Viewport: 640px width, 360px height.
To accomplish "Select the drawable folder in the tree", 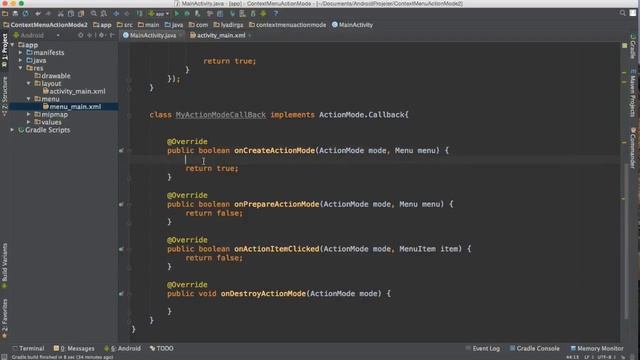I will 52,76.
